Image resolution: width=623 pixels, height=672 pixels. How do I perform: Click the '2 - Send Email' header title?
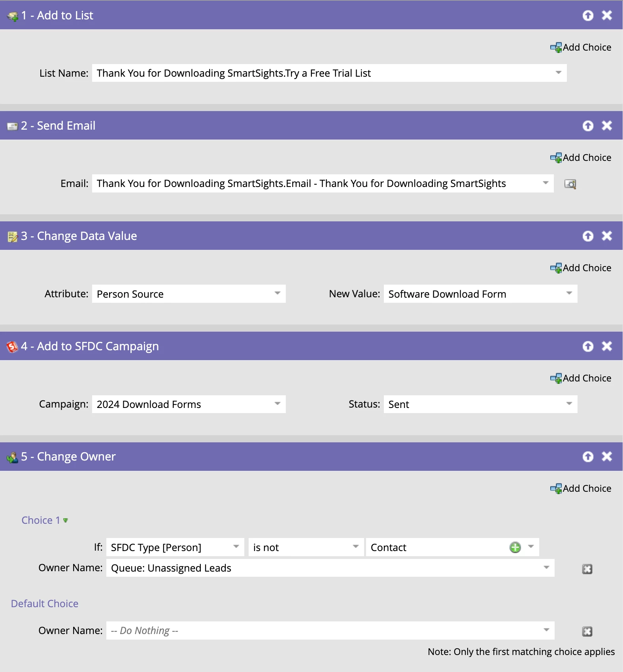tap(58, 126)
